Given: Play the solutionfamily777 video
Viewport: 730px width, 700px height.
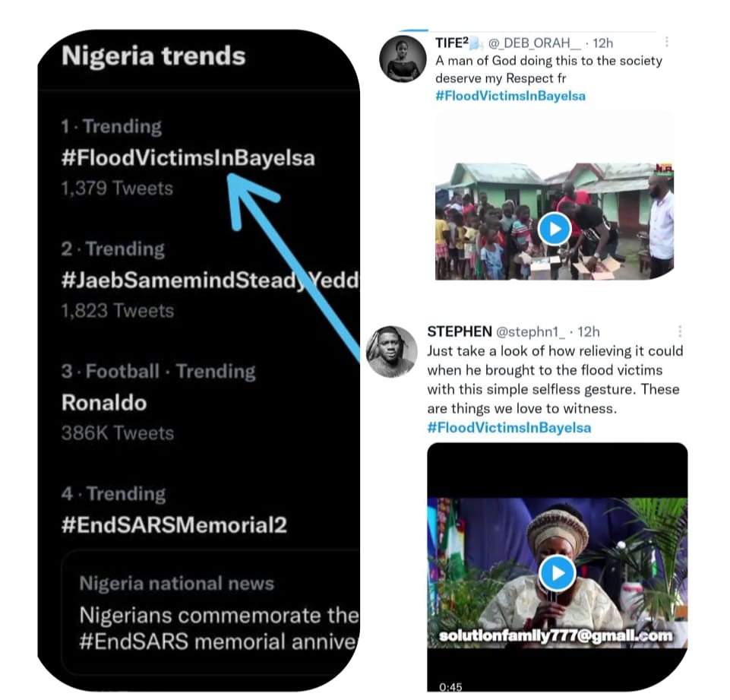Looking at the screenshot, I should pyautogui.click(x=557, y=573).
